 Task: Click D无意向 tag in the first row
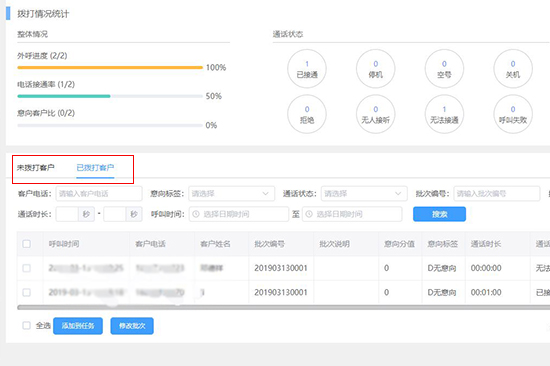[442, 268]
